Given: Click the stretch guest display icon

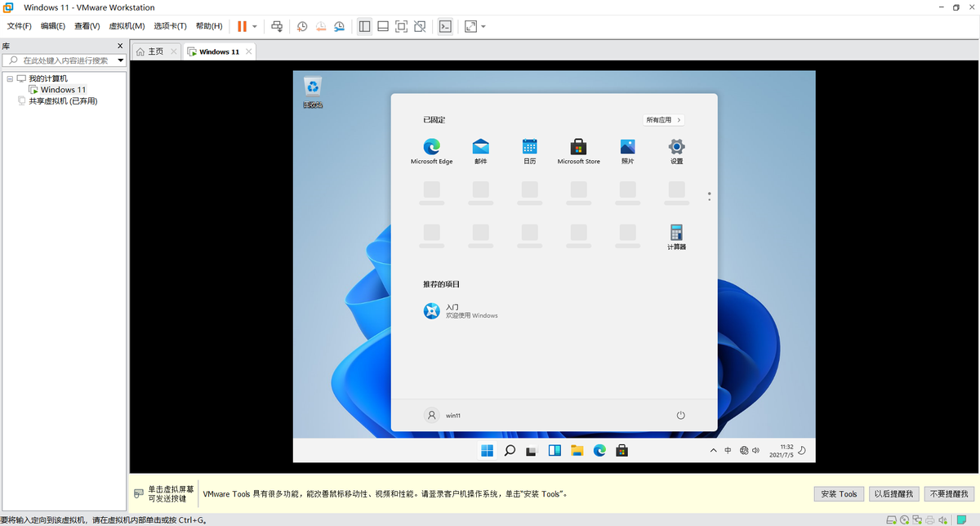Looking at the screenshot, I should 470,26.
